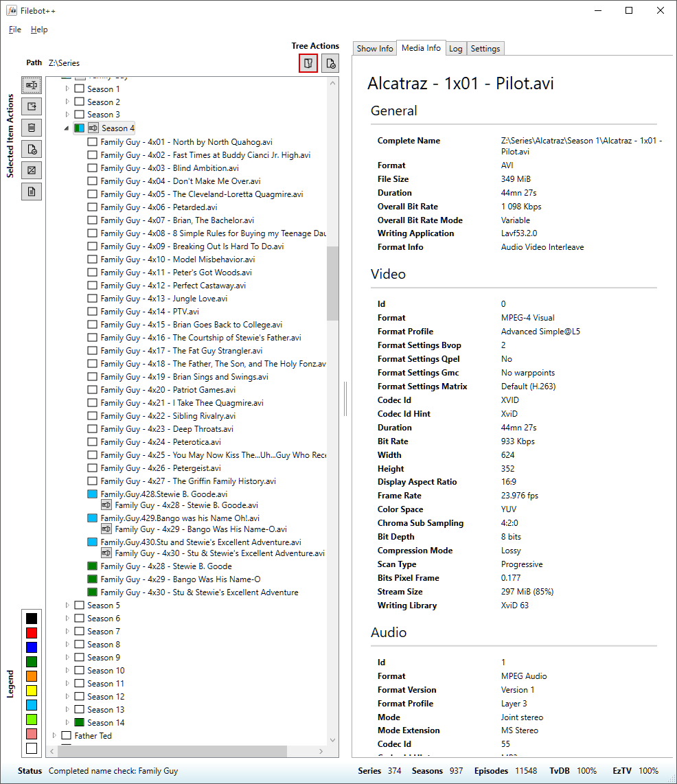Image resolution: width=677 pixels, height=784 pixels.
Task: Go to the Settings tab
Action: pyautogui.click(x=485, y=49)
